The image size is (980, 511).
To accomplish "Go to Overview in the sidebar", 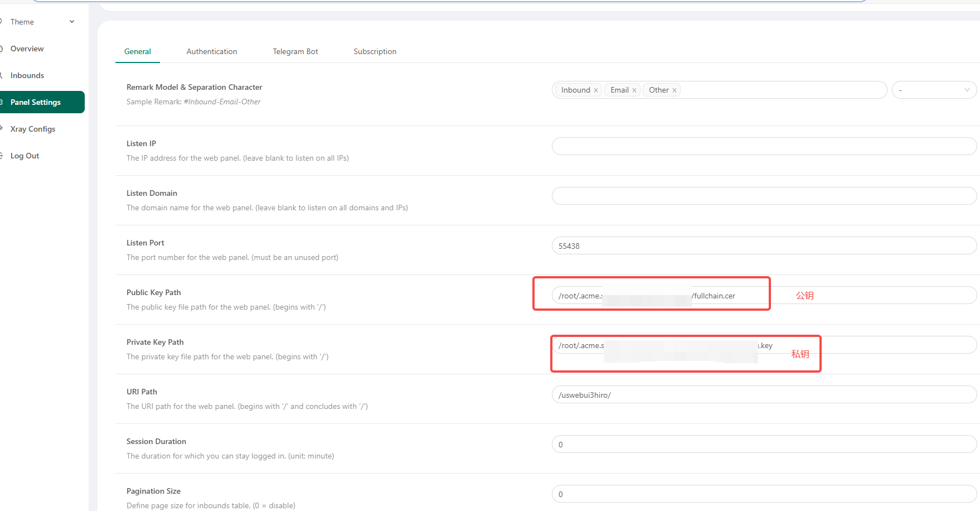I will click(x=27, y=49).
